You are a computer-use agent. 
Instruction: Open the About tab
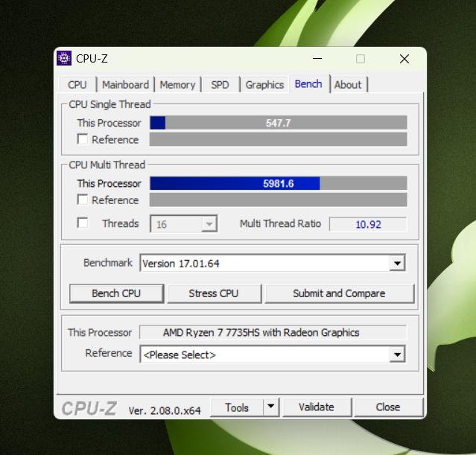(x=348, y=85)
